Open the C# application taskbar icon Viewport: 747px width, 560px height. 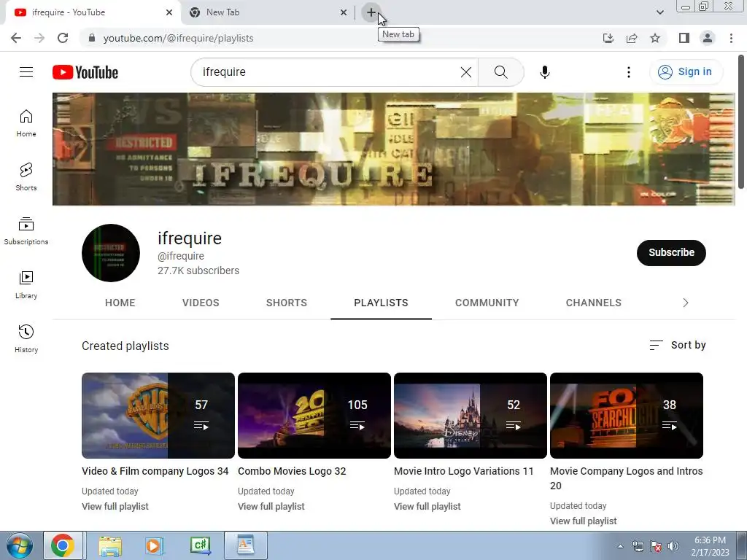200,545
